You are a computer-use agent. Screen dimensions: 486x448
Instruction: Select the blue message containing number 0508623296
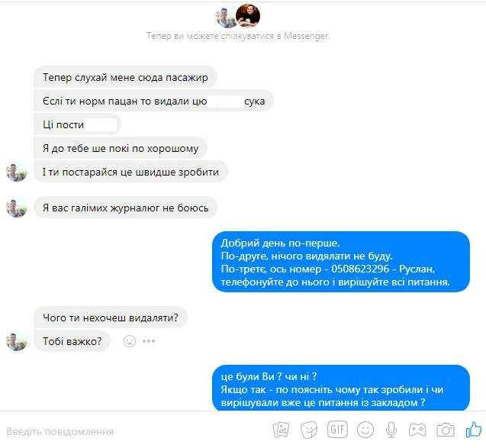click(341, 262)
